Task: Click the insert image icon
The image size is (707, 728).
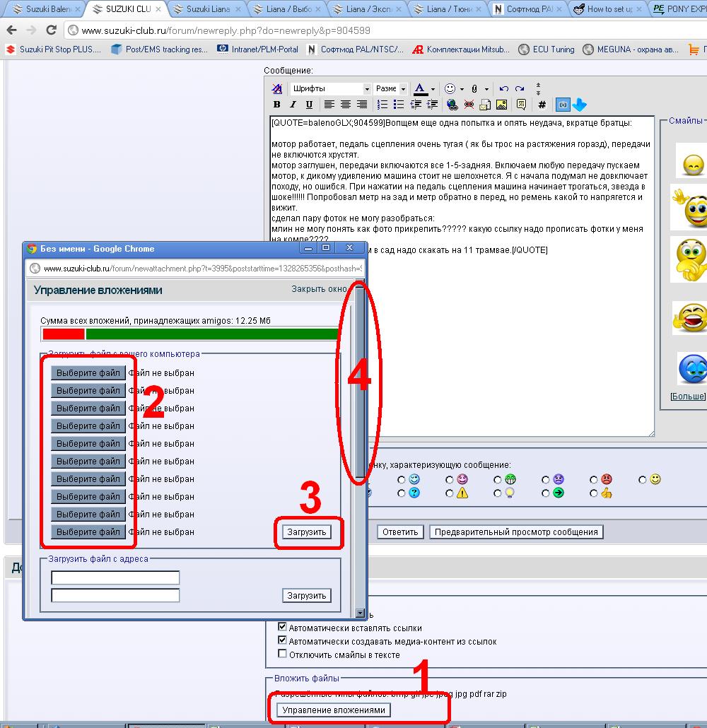Action: click(501, 105)
